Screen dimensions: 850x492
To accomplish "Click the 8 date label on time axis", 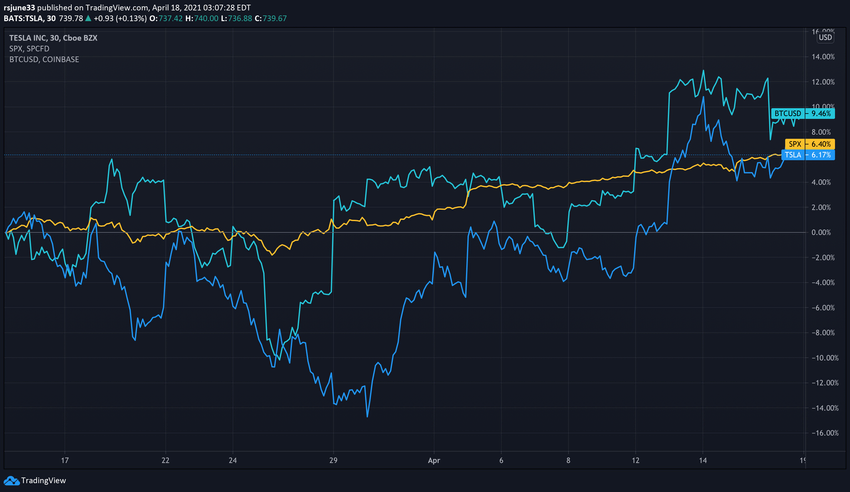I will coord(568,461).
